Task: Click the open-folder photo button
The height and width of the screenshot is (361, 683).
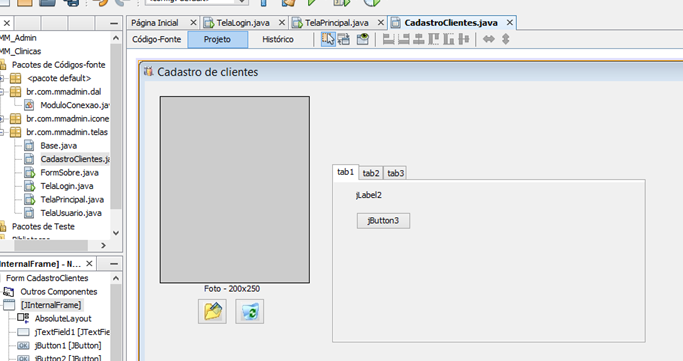Action: (212, 311)
